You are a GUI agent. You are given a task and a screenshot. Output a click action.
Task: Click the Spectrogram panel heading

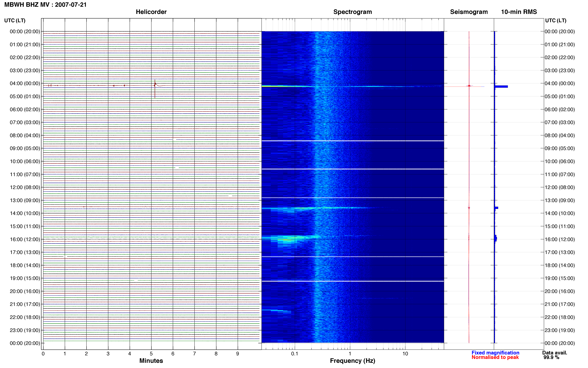(352, 12)
